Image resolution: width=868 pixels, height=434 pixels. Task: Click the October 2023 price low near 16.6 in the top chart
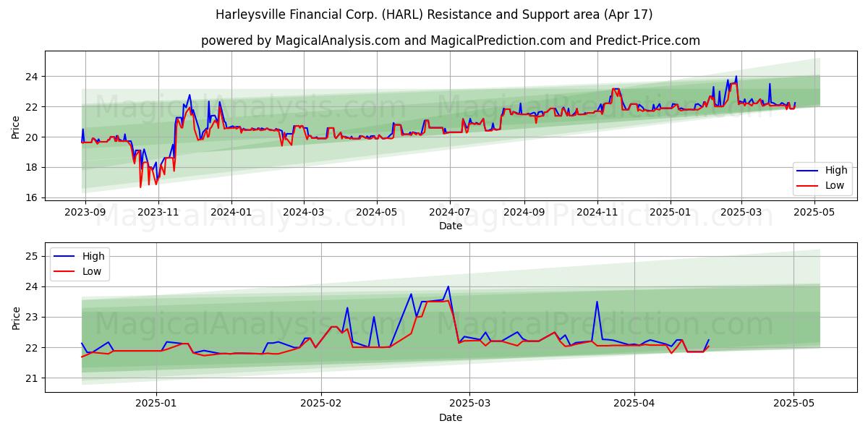point(140,187)
